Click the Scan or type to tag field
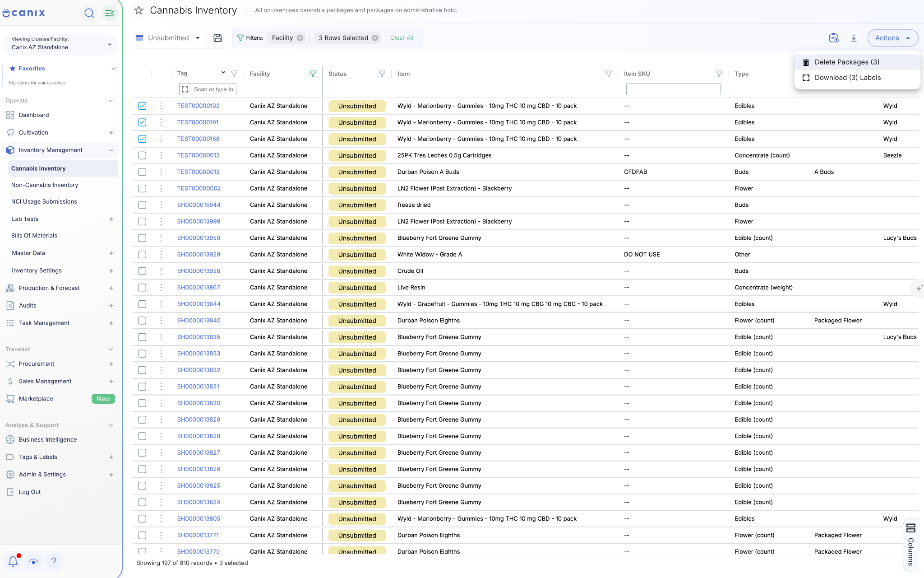This screenshot has height=578, width=924. point(208,89)
